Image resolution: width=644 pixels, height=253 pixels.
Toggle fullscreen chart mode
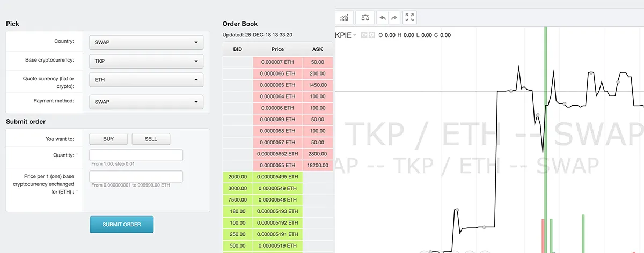(x=410, y=18)
